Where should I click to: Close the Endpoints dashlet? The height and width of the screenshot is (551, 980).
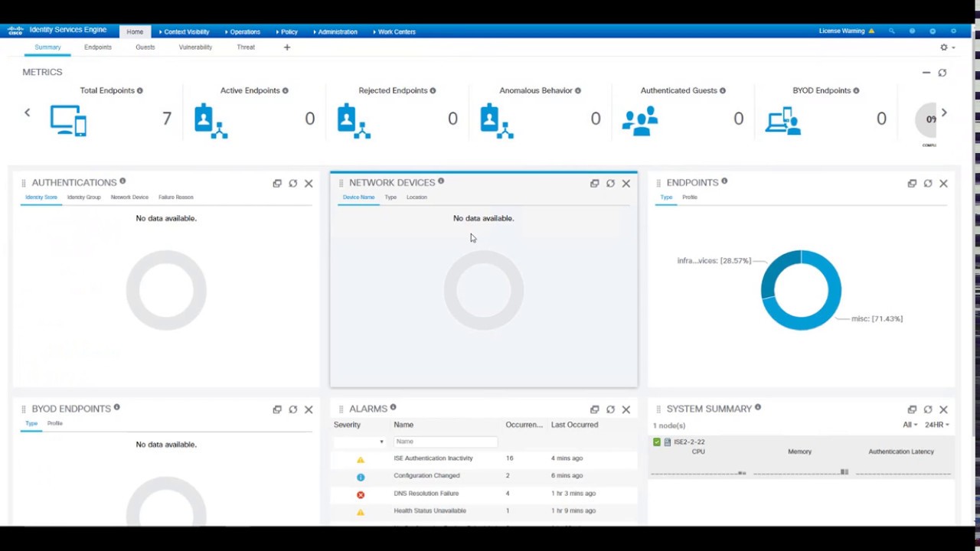(943, 184)
